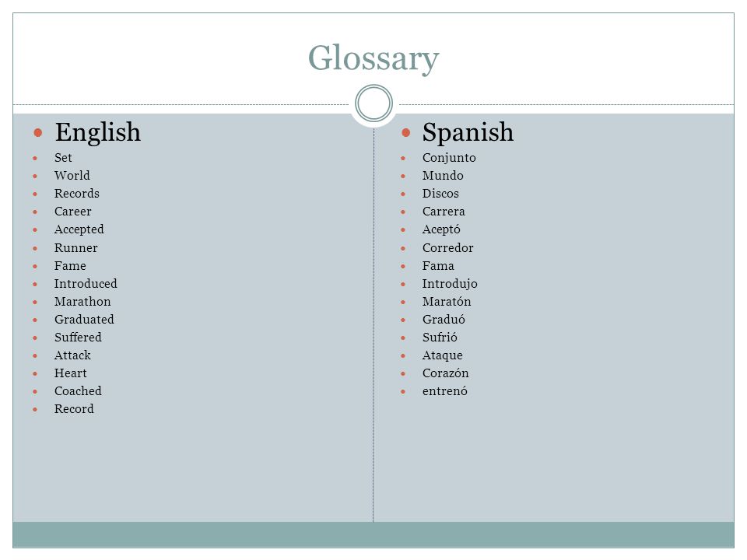Click the lowercase word entrenó
The image size is (747, 560).
pyautogui.click(x=444, y=391)
